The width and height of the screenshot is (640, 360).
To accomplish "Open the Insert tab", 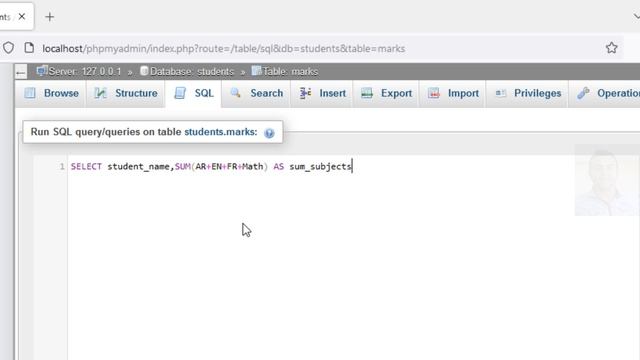I will (322, 93).
